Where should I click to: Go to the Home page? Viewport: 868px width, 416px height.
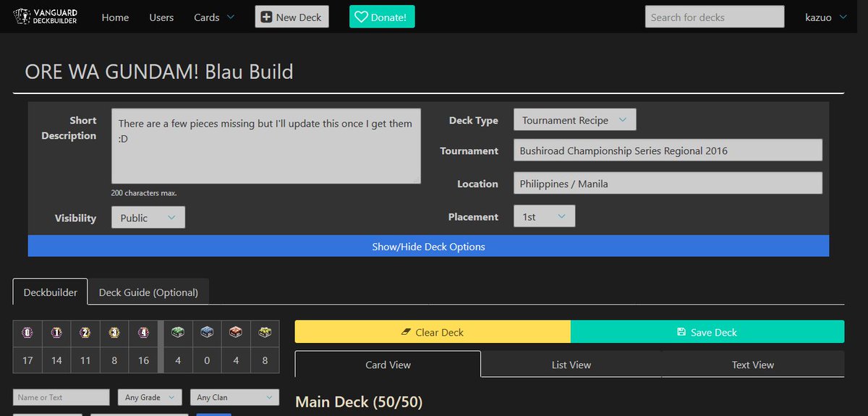pos(115,17)
